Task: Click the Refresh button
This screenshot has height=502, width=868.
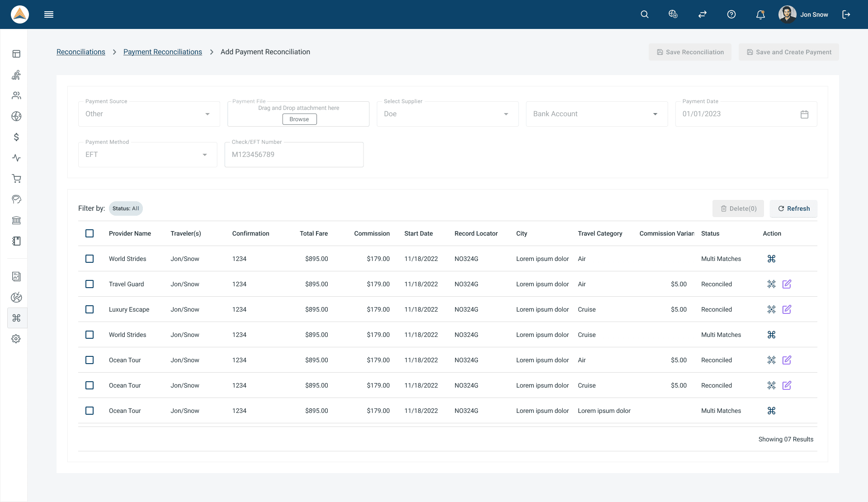Action: pyautogui.click(x=793, y=208)
